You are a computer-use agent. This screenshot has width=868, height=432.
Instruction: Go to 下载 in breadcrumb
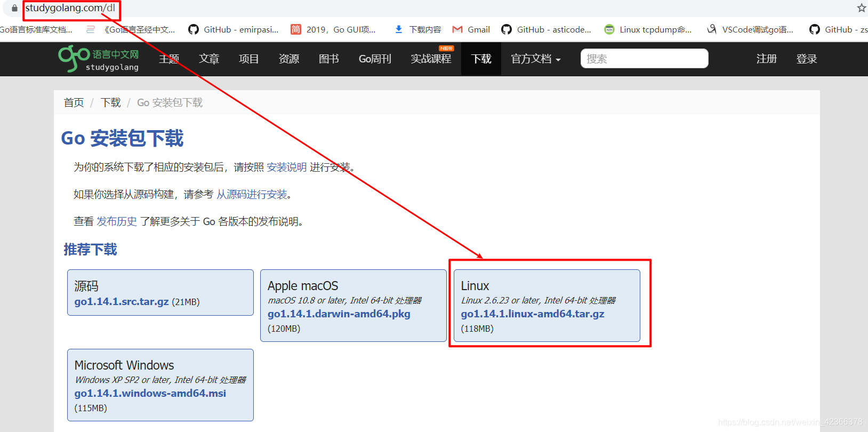pos(110,102)
